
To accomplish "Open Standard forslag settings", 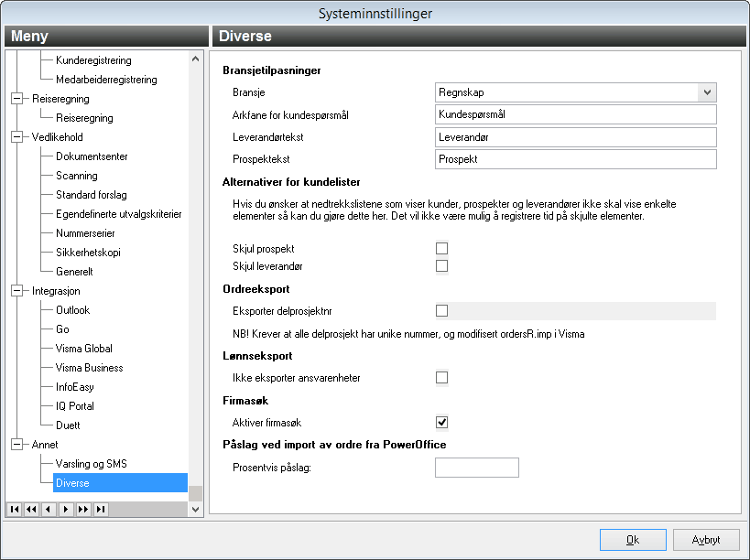I will (92, 195).
